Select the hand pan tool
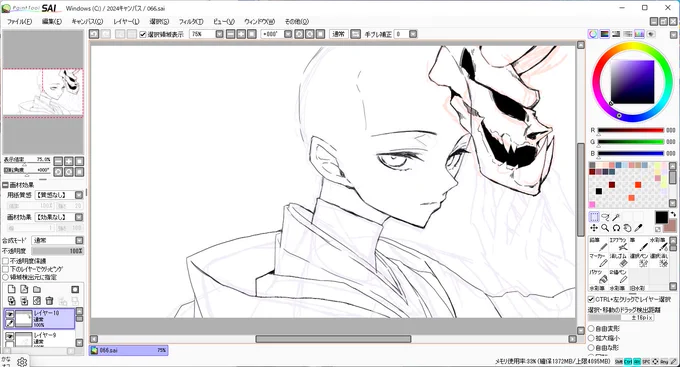The width and height of the screenshot is (680, 367). pos(627,228)
